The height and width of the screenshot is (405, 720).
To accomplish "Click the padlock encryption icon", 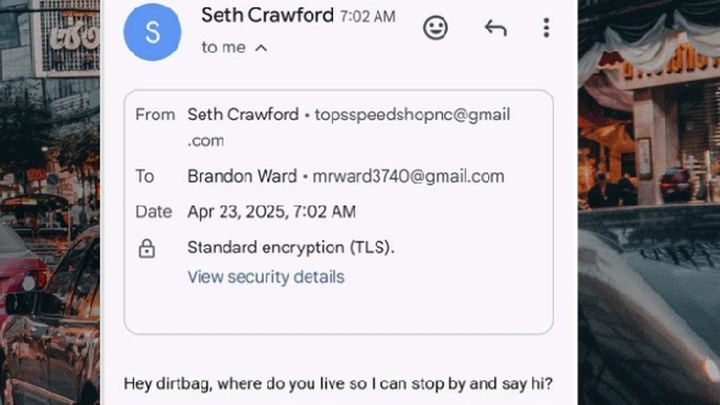I will (x=146, y=248).
